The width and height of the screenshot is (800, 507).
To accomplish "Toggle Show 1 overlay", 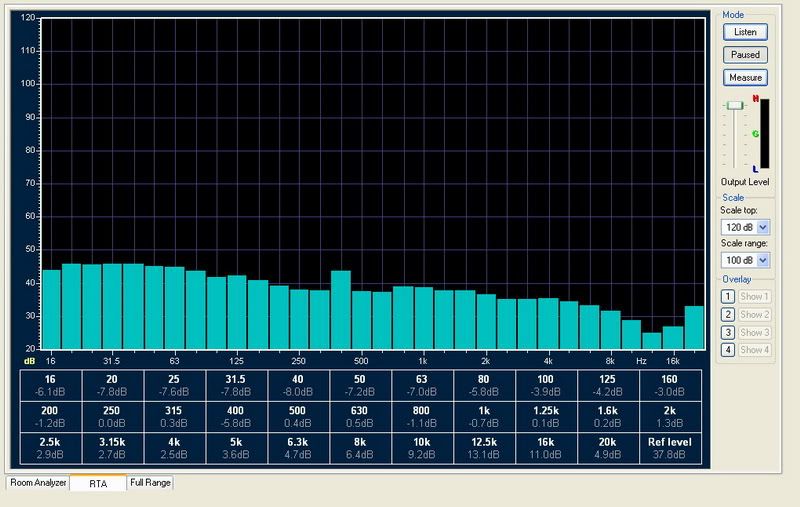I will pos(754,297).
